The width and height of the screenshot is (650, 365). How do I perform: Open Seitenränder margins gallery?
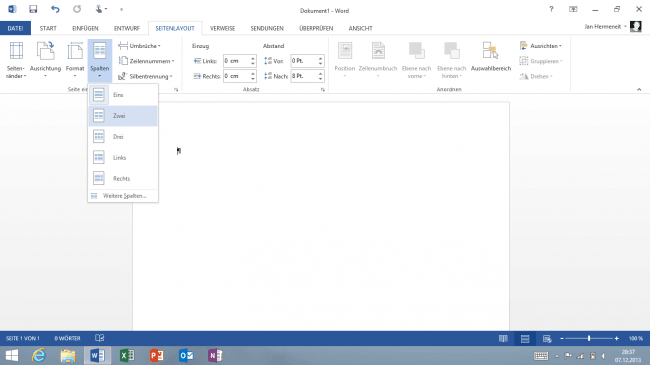[x=16, y=60]
